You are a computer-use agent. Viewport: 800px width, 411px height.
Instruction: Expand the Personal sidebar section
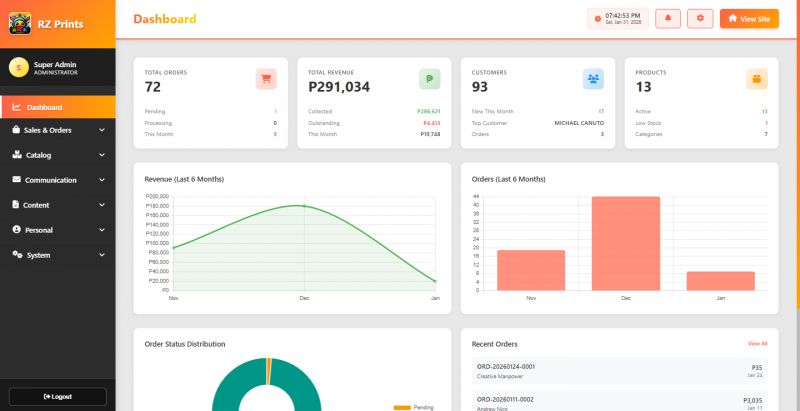(x=57, y=230)
